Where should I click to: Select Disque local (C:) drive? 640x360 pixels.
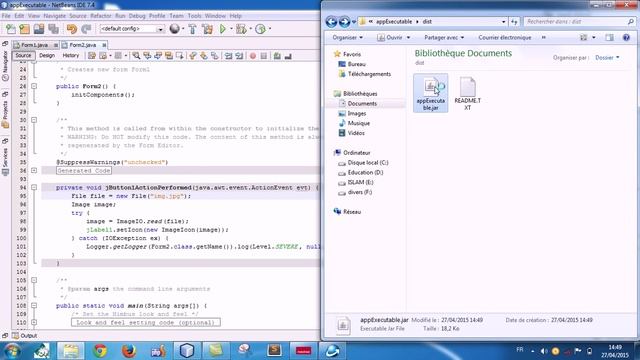coord(368,162)
